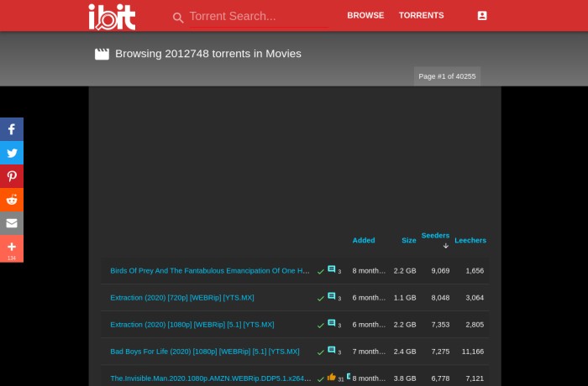Click 9,069 seeders value
This screenshot has width=588, height=386.
point(440,270)
